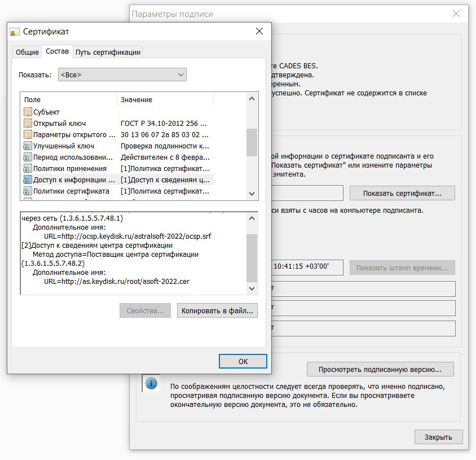476x460 pixels.
Task: Click the Политики сертификата row icon
Action: 28,191
